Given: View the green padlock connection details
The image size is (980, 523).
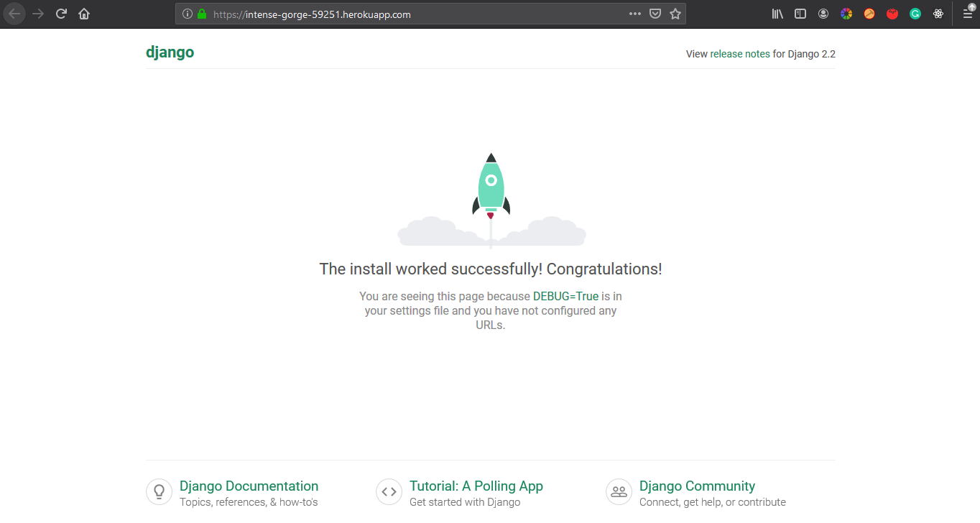Looking at the screenshot, I should pos(202,14).
